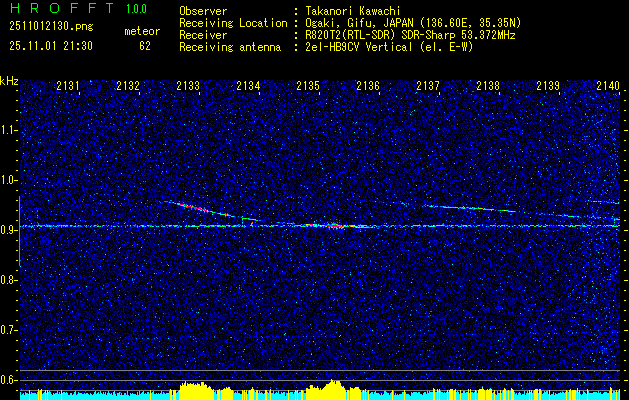Click the 2135 time marker
The height and width of the screenshot is (400, 629).
coord(308,85)
